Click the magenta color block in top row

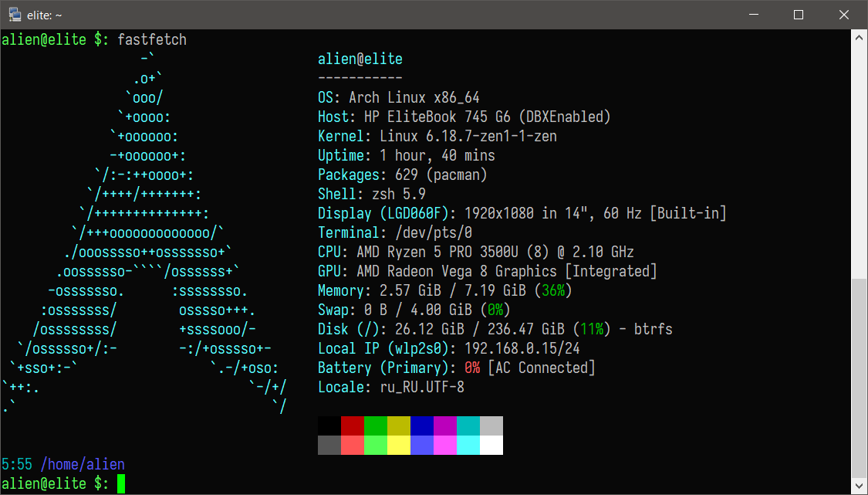click(x=445, y=425)
